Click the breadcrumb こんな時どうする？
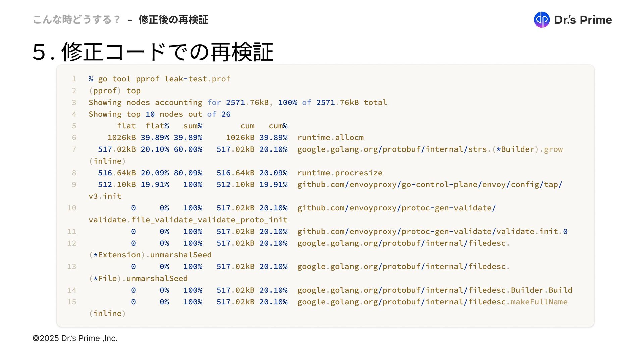This screenshot has width=644, height=362. click(x=76, y=20)
